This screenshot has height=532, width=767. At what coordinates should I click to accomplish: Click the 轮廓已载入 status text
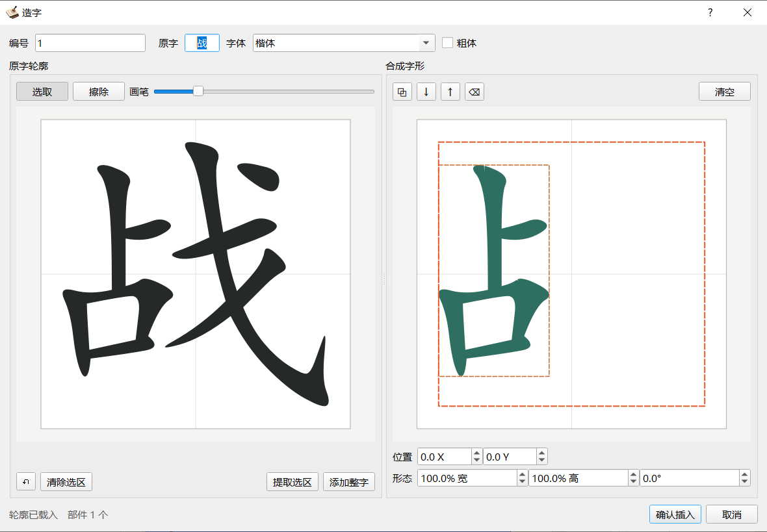pos(33,514)
